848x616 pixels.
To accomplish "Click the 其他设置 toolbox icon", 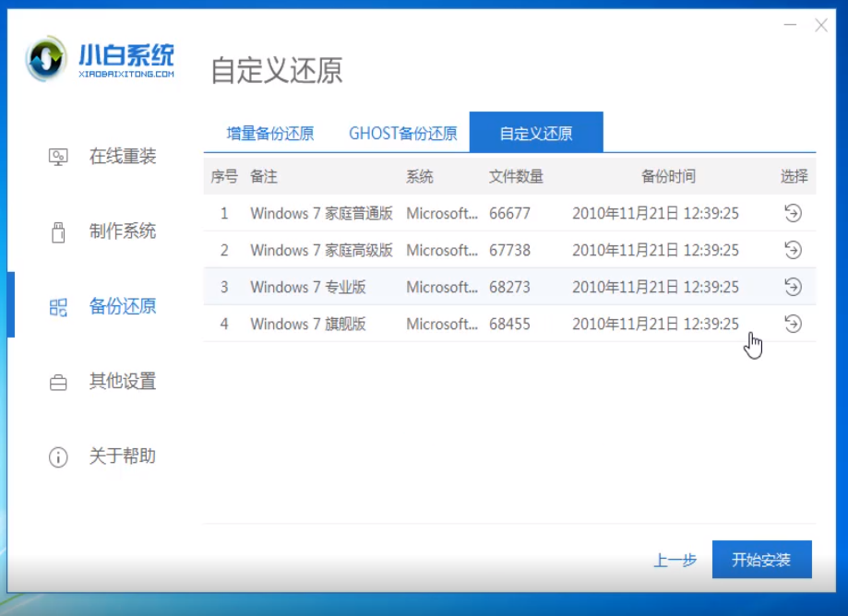I will click(58, 382).
